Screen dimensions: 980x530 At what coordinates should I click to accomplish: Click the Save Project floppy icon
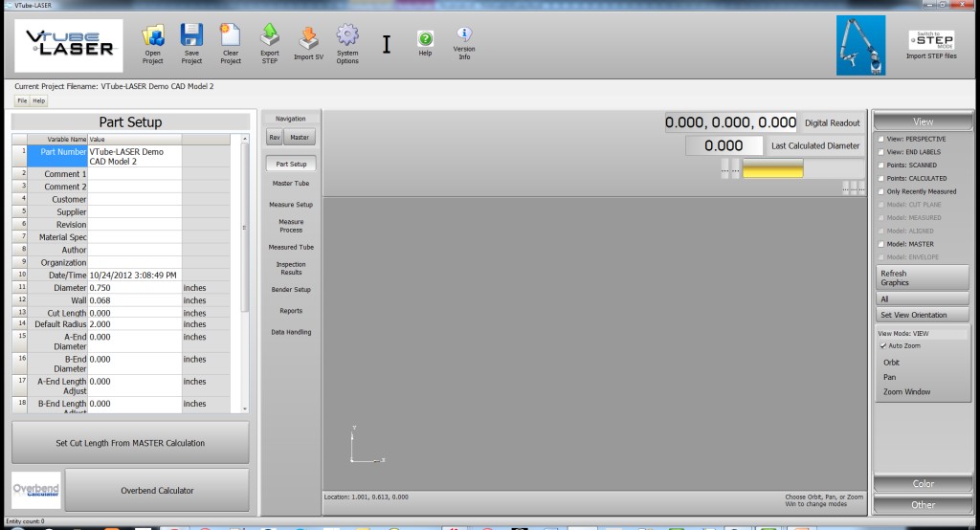(191, 38)
